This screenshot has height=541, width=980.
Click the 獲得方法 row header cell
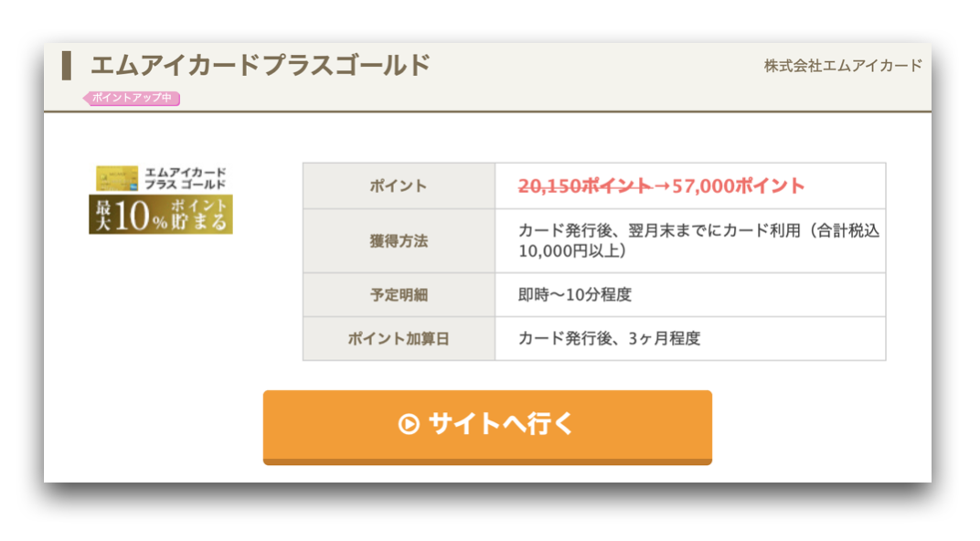[x=399, y=240]
